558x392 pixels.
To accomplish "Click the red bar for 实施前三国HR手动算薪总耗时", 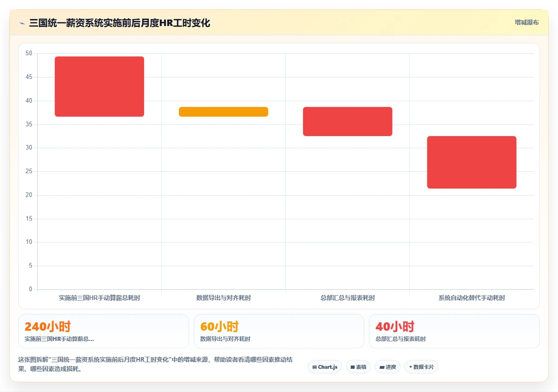I will click(99, 86).
